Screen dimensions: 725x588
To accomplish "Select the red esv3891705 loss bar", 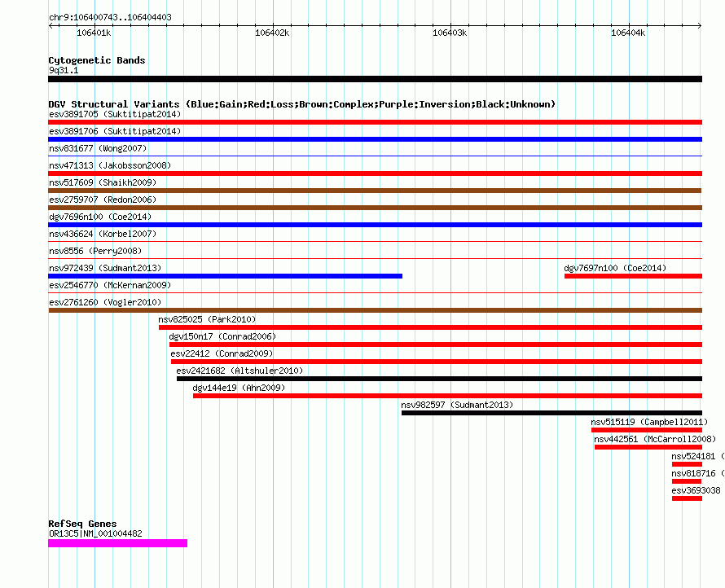I will click(375, 122).
